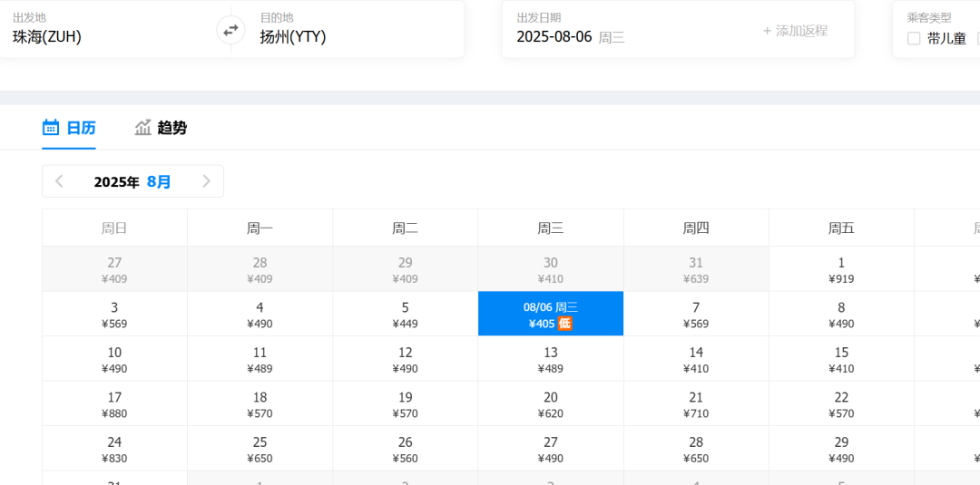980x485 pixels.
Task: Select August 18 priced ¥570
Action: pos(260,403)
